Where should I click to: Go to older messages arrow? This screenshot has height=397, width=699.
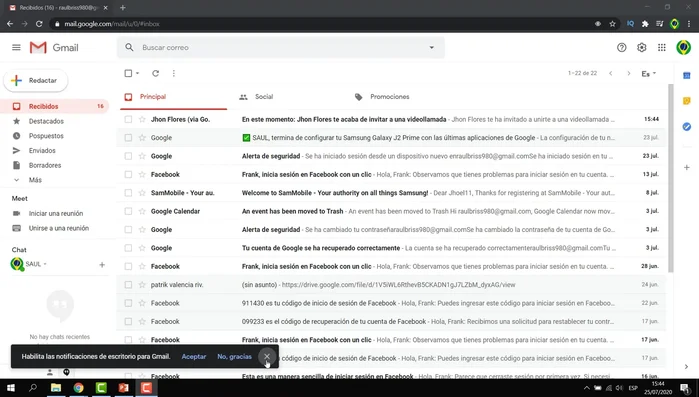click(629, 73)
